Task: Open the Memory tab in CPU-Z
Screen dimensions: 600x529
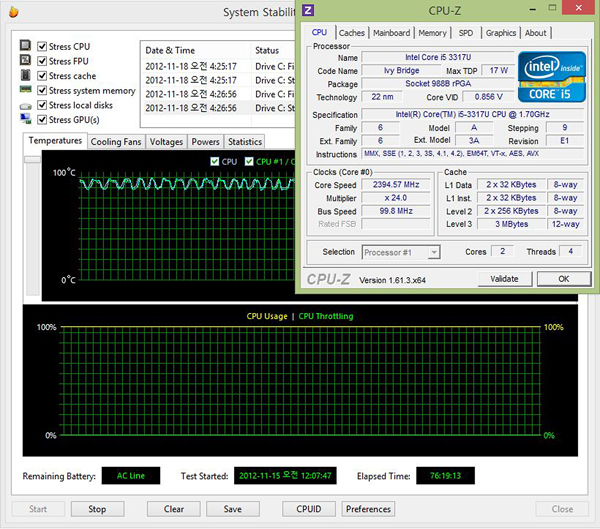Action: point(432,33)
